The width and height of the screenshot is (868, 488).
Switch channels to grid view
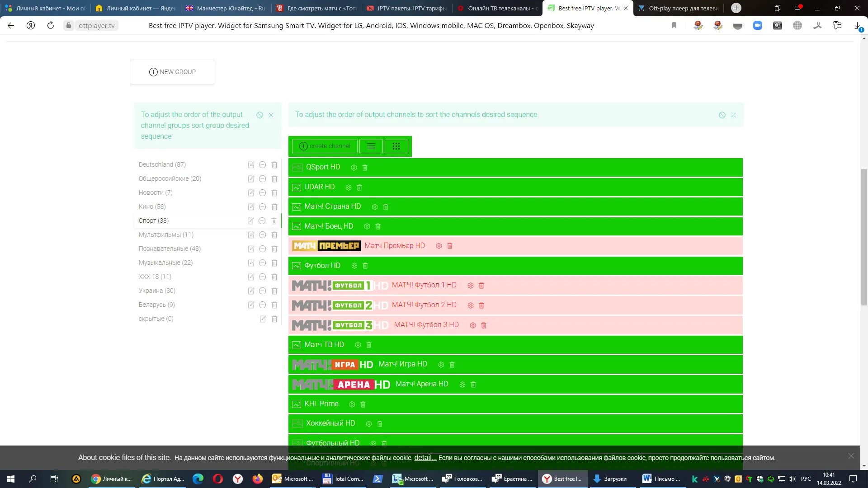[396, 146]
